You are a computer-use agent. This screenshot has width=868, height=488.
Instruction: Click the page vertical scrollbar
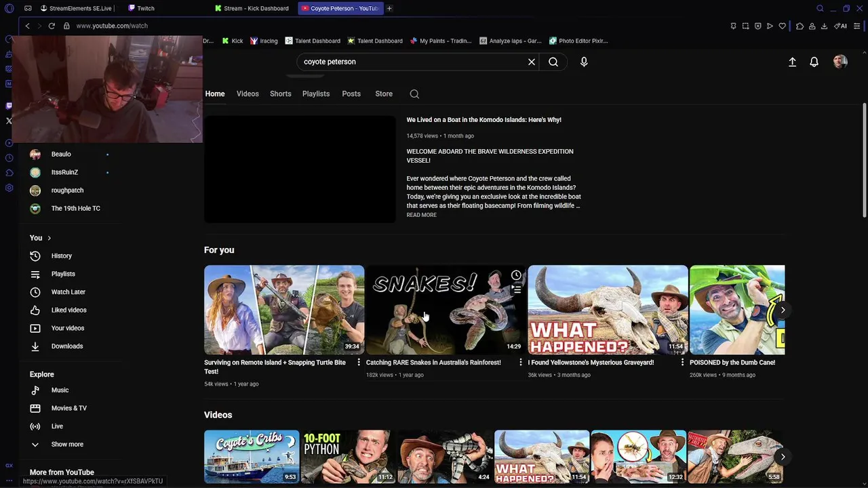coord(864,160)
